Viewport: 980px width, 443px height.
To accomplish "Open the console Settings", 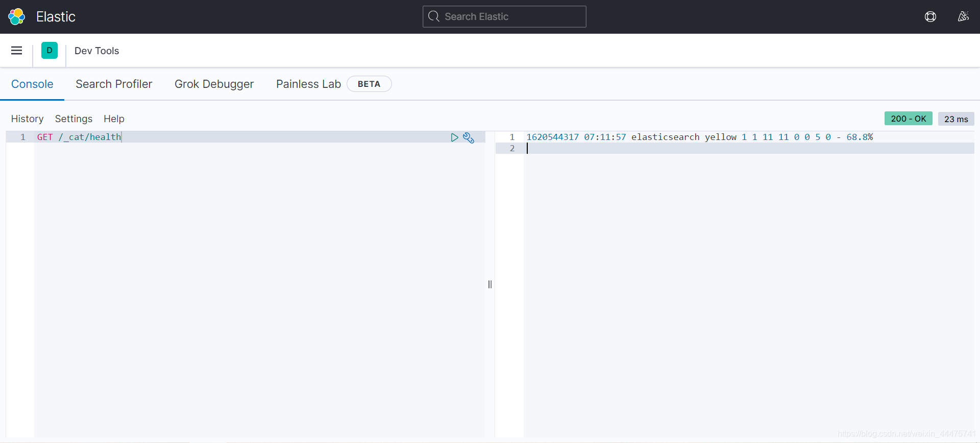I will tap(73, 119).
